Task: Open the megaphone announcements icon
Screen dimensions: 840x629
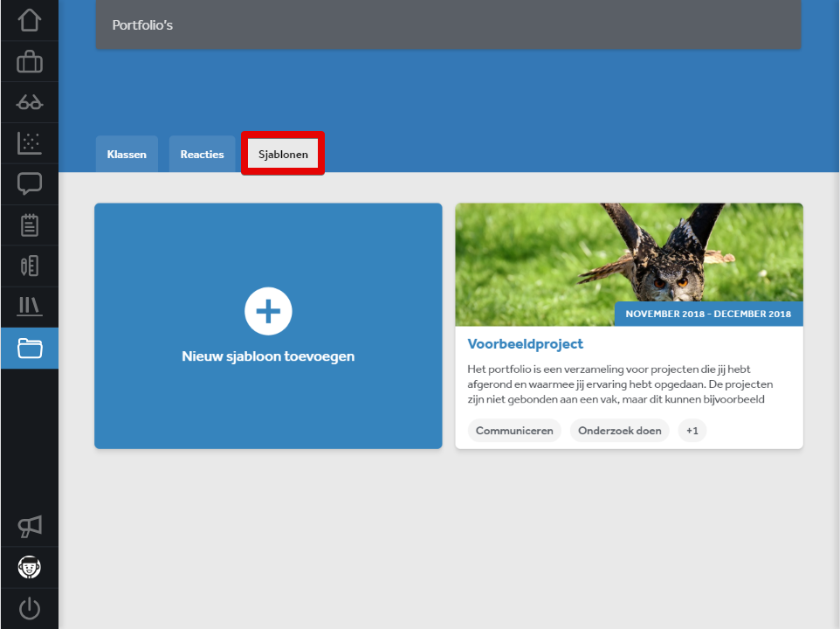Action: click(x=30, y=527)
